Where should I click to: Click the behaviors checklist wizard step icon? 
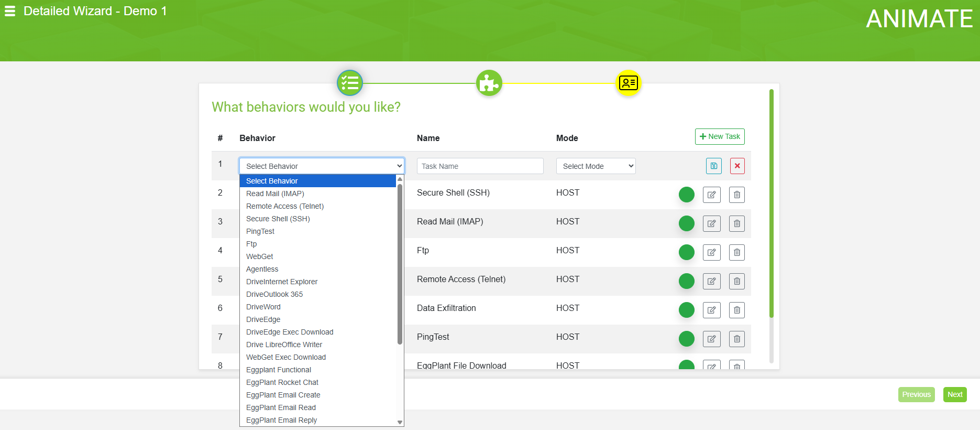click(x=350, y=83)
